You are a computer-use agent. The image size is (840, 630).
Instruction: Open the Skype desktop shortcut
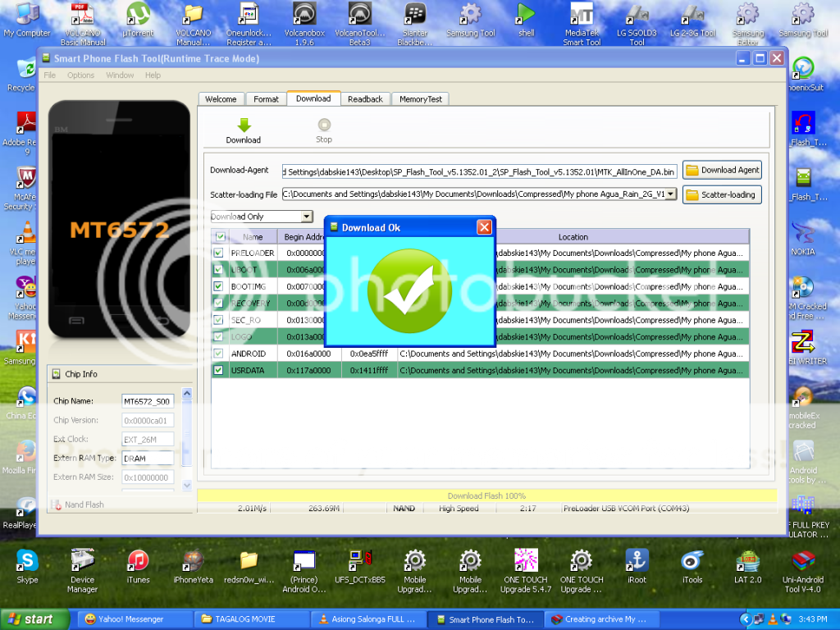(x=27, y=560)
